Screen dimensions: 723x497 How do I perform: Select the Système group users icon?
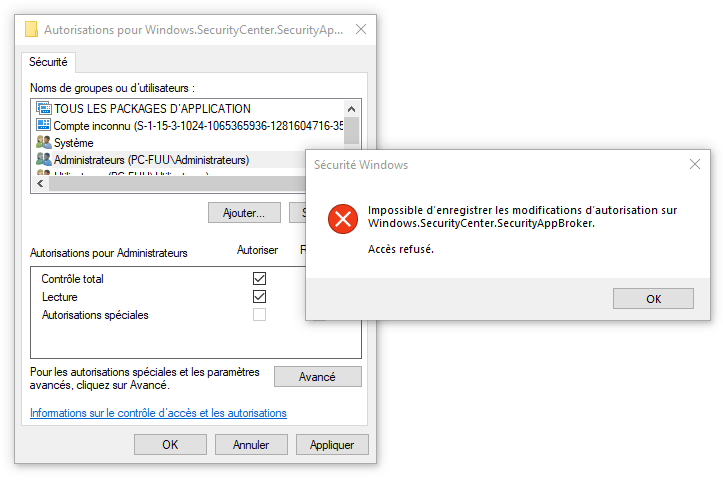point(44,142)
